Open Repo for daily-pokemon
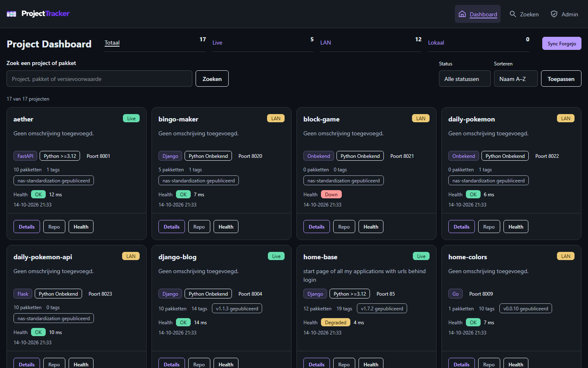 coord(489,227)
